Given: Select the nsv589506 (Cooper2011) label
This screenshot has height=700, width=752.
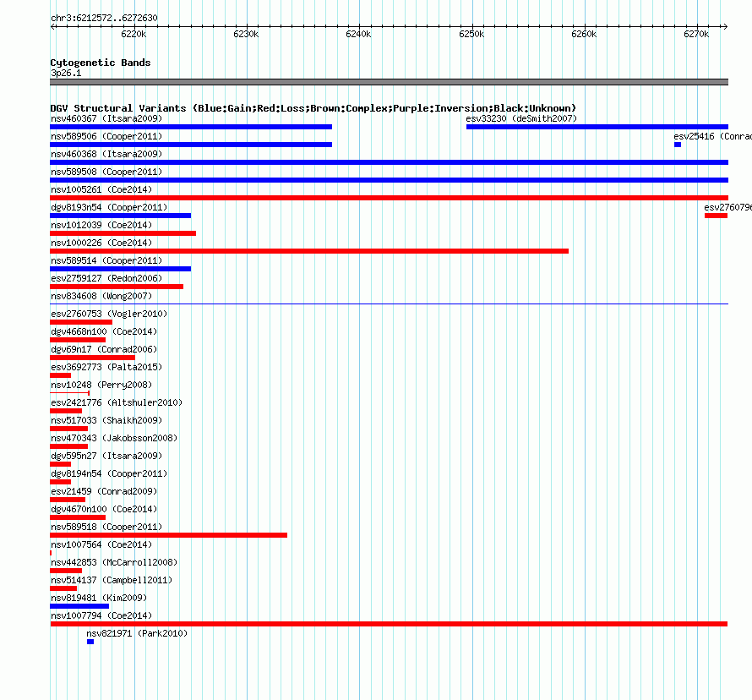Looking at the screenshot, I should coord(106,136).
